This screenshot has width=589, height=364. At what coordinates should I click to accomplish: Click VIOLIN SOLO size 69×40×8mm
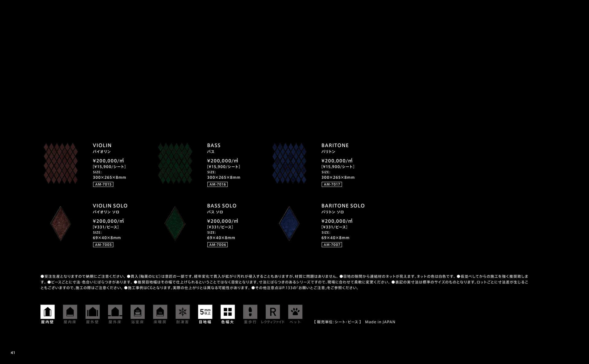click(x=107, y=238)
